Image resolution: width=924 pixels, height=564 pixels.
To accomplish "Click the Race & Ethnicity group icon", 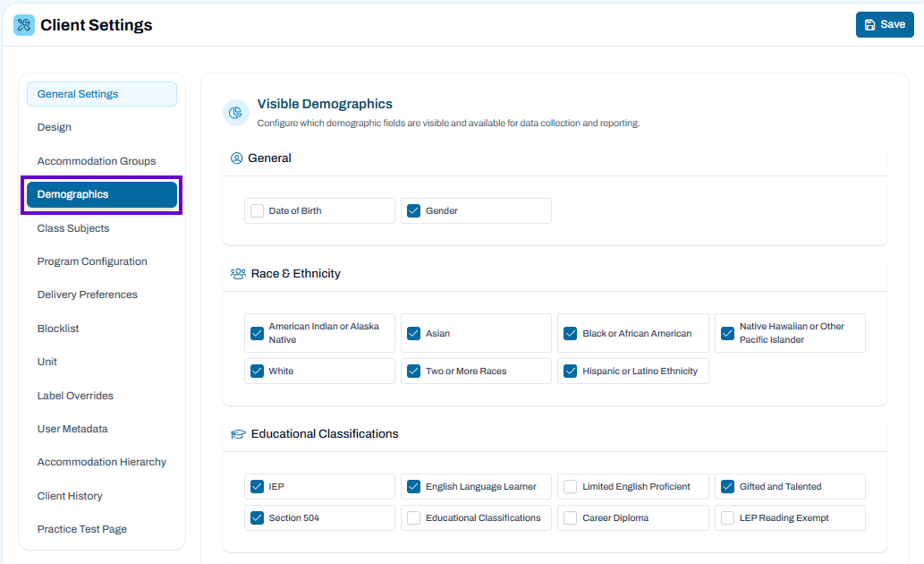I will point(238,274).
